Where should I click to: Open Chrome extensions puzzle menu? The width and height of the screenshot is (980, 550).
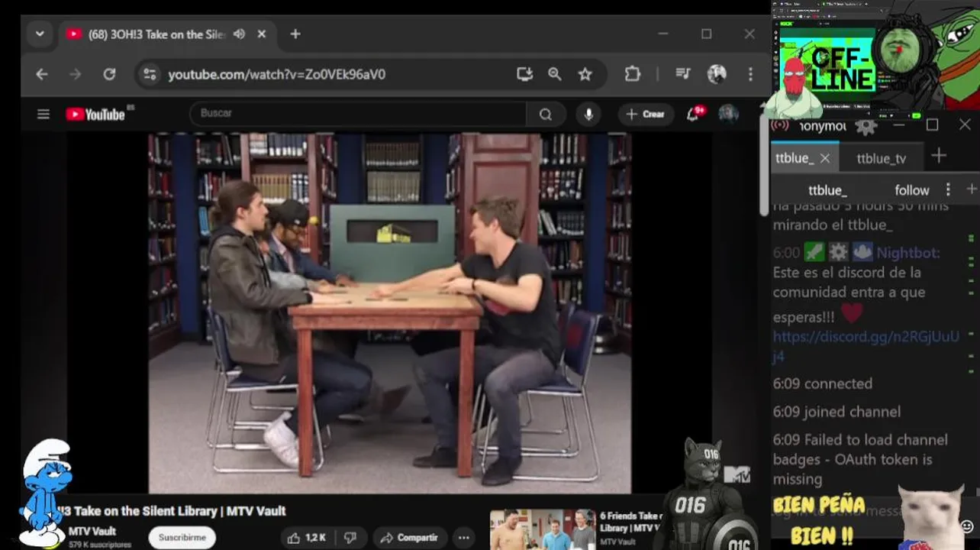[633, 74]
